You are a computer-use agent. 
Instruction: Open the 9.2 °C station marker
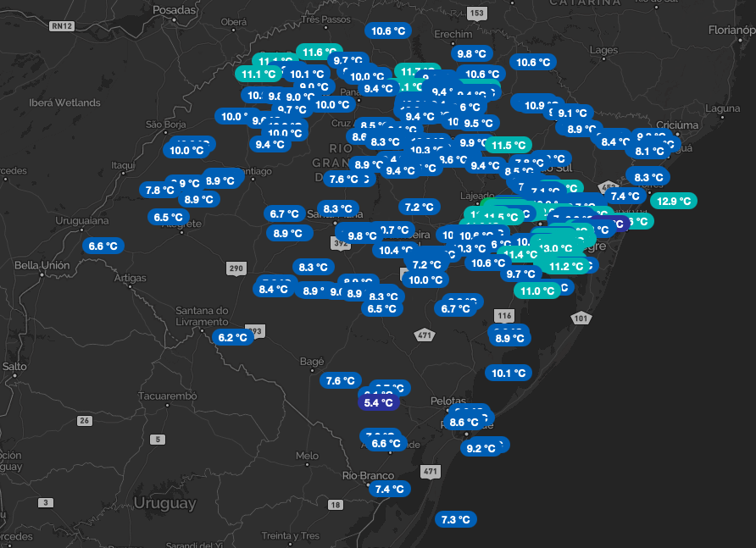pos(481,448)
